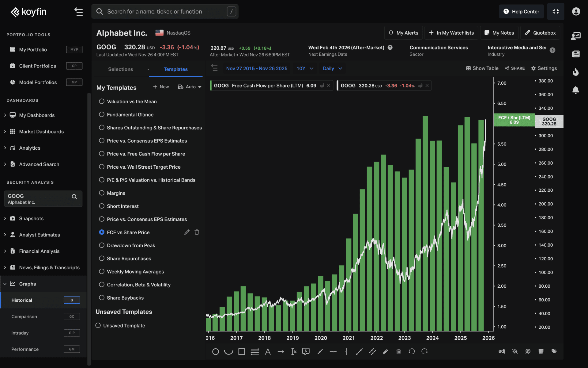
Task: Delete the FCF vs Share Price template
Action: pyautogui.click(x=197, y=232)
